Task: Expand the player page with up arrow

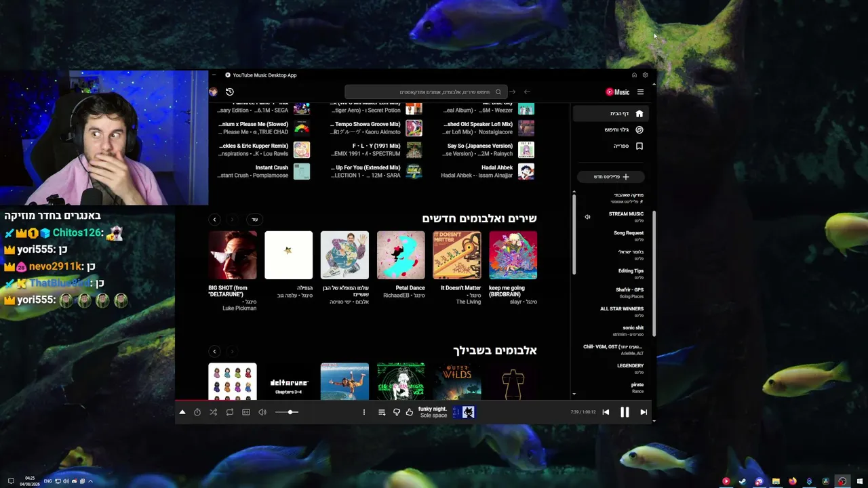Action: (x=182, y=412)
